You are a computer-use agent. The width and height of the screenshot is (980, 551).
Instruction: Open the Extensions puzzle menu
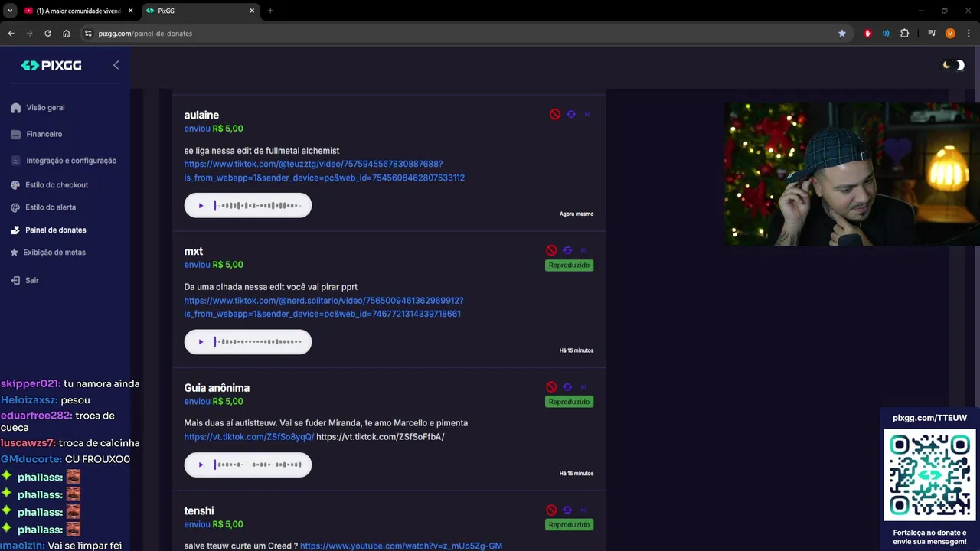[904, 34]
